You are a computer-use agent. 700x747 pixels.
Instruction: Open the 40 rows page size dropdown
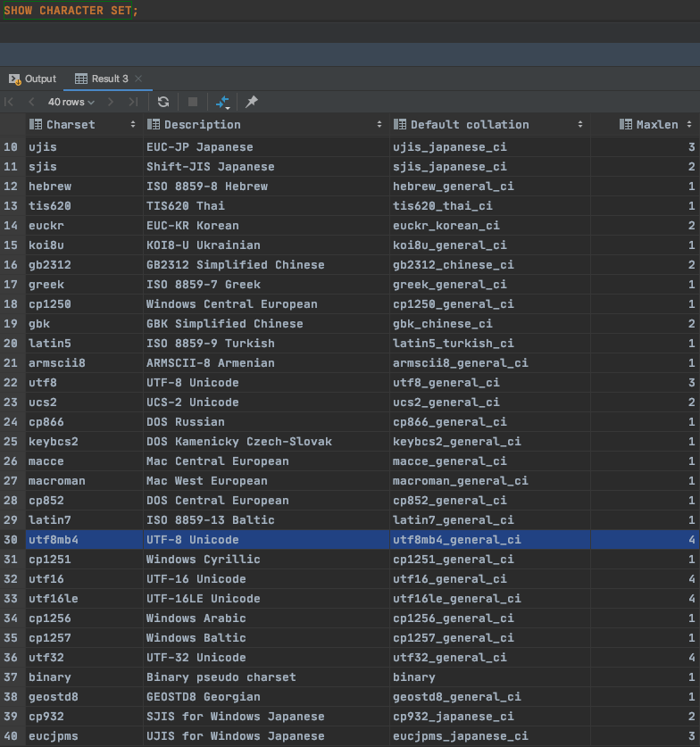coord(71,102)
